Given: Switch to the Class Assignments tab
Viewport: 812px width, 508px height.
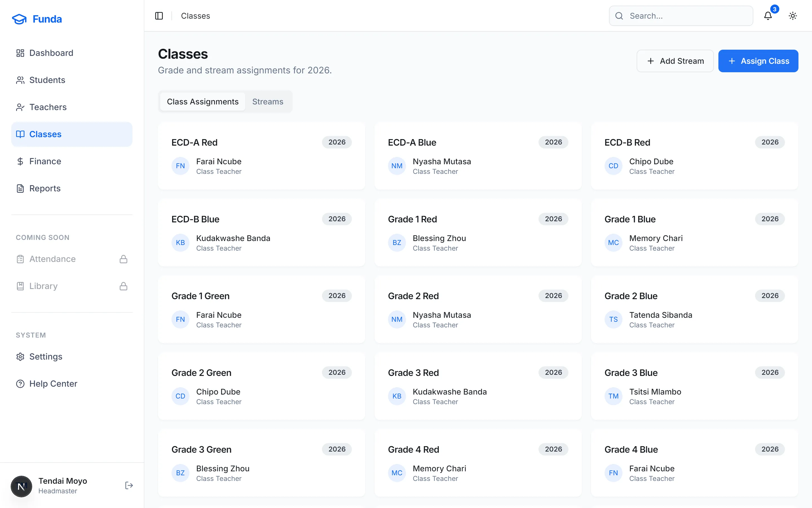Looking at the screenshot, I should tap(203, 102).
